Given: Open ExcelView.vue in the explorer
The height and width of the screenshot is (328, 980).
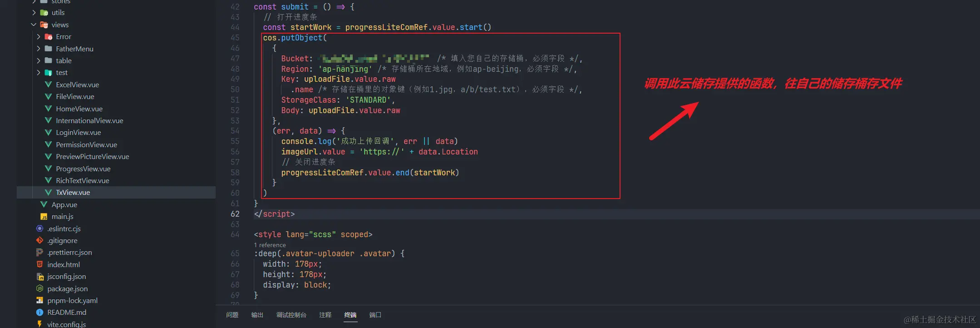Looking at the screenshot, I should pos(77,84).
